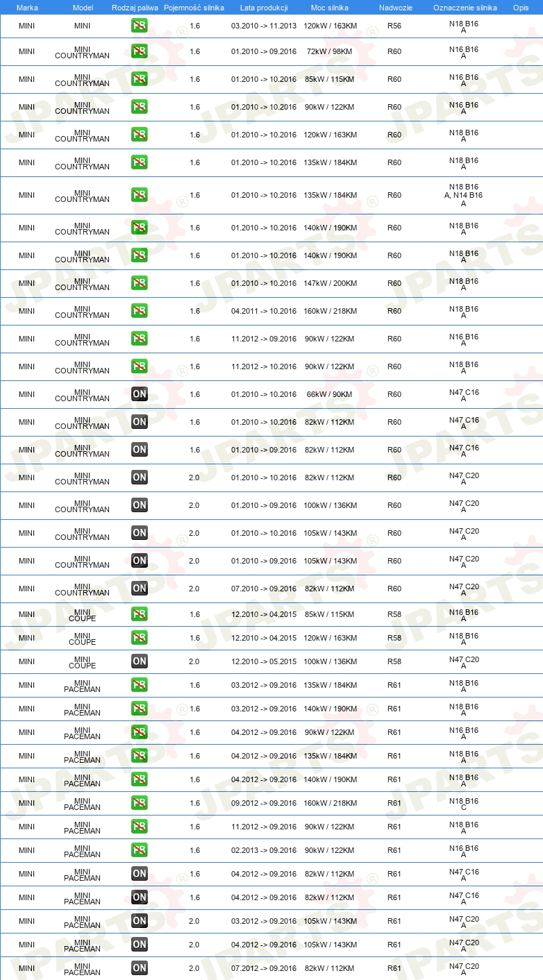
Task: Click the 72kW / 98KM power cell
Action: pyautogui.click(x=329, y=51)
